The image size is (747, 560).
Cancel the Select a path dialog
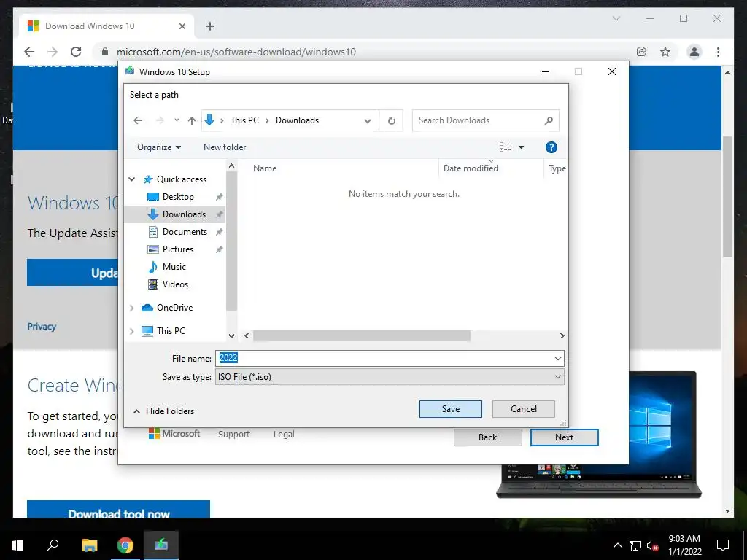[524, 409]
